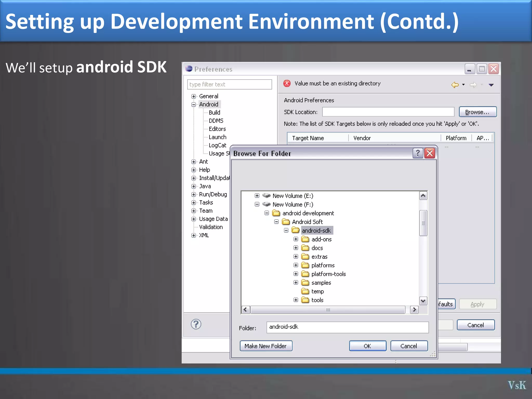Click the android development folder icon

click(x=276, y=213)
